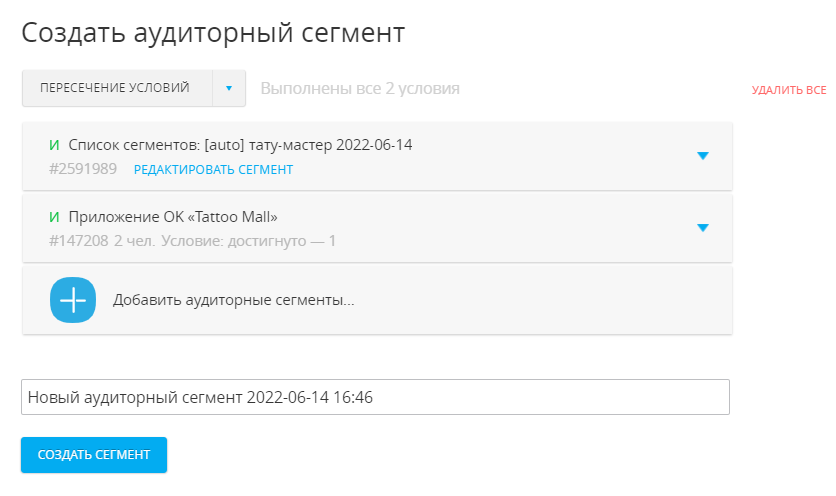Select app ID #147208

78,241
